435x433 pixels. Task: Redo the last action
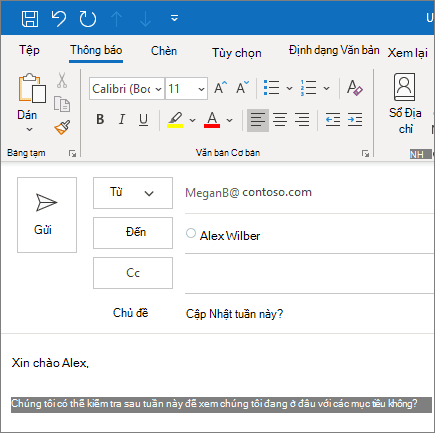(x=88, y=19)
